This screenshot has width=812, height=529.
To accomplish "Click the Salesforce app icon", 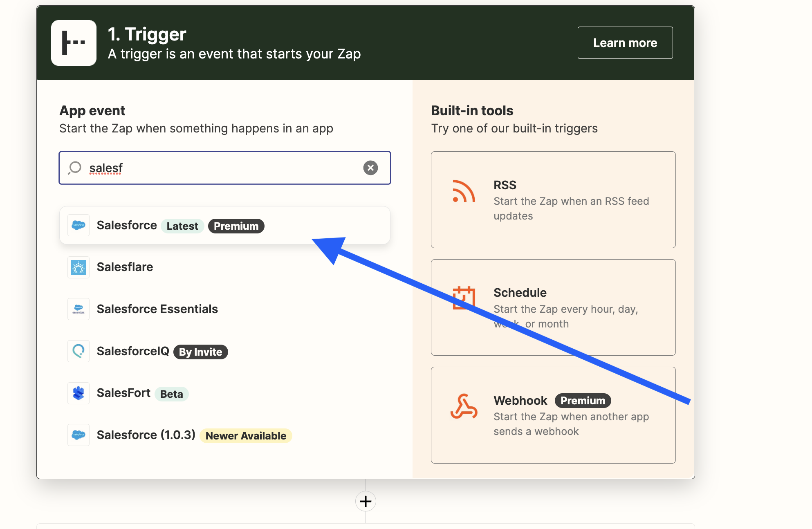I will click(x=78, y=225).
